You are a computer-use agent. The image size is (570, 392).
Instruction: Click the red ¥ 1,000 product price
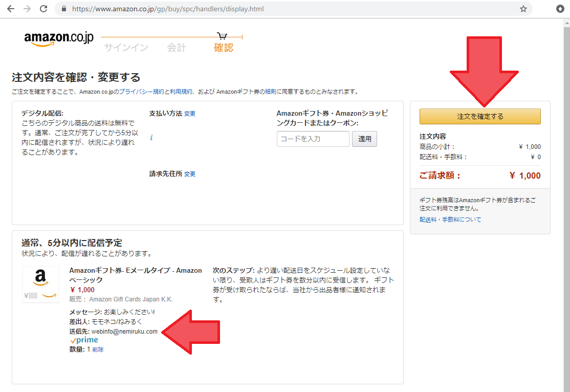pyautogui.click(x=82, y=290)
